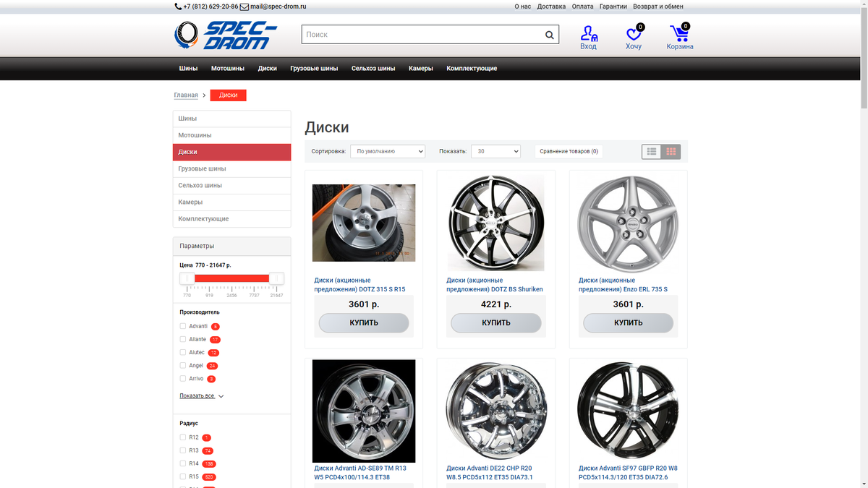Open Камеры in the navigation bar
Viewport: 868px width, 488px height.
coord(421,69)
